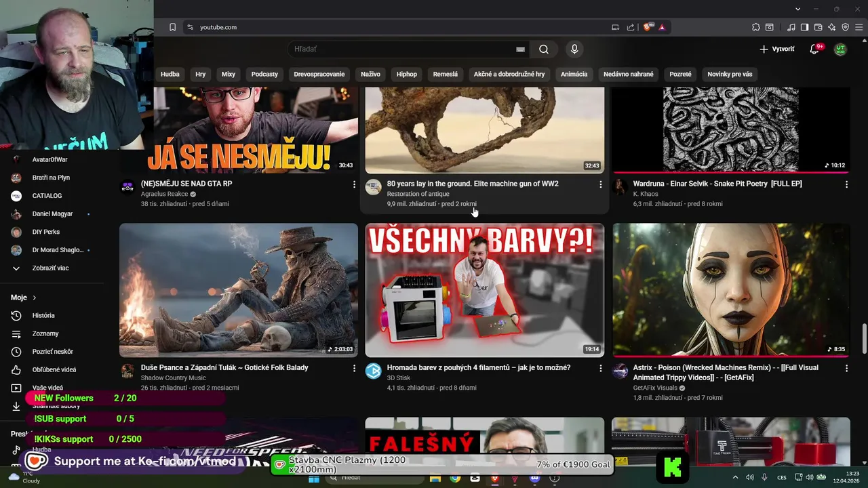Open options menu for Wardruna Snake Pit Poetry video
This screenshot has height=488, width=868.
[x=846, y=184]
